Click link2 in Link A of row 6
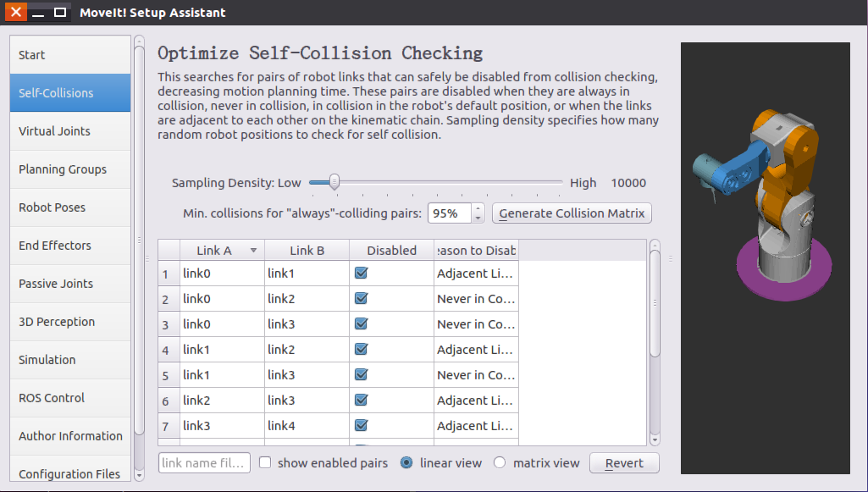 pos(222,401)
